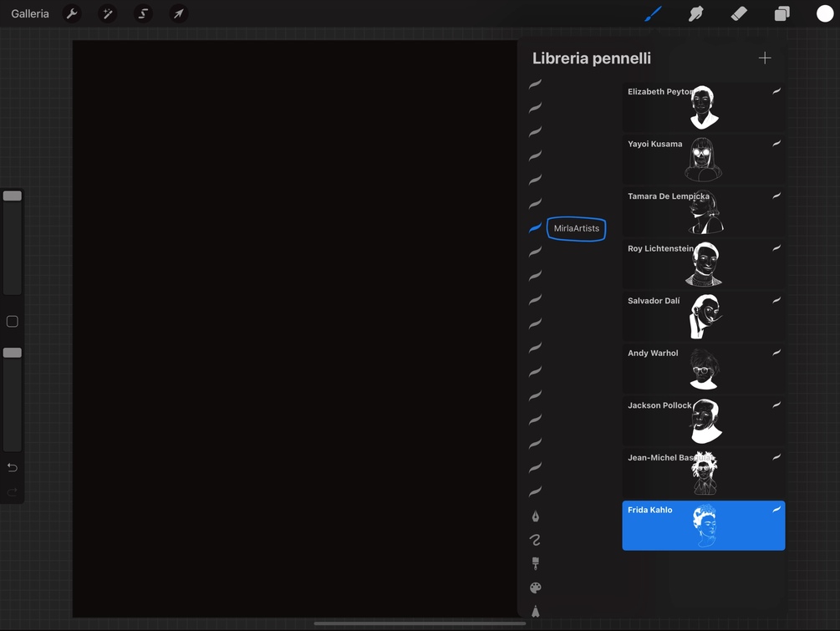Select the Yayoi Kusama brush
Viewport: 840px width, 631px height.
pyautogui.click(x=704, y=160)
